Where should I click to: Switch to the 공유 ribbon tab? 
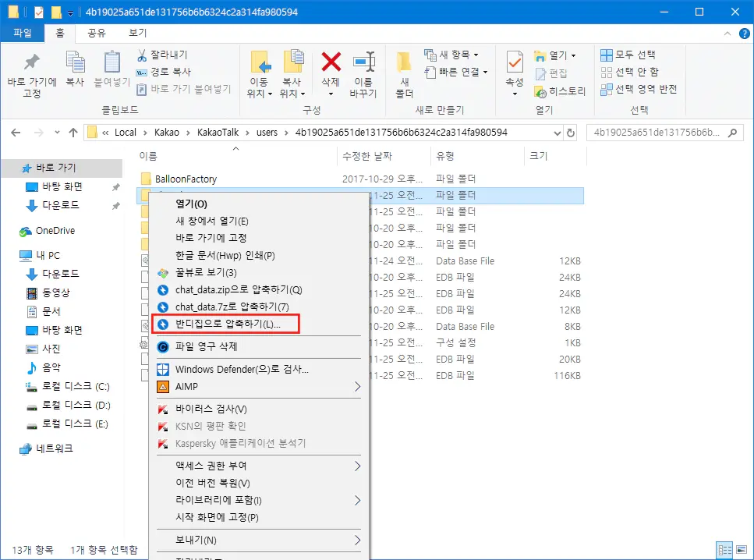[x=96, y=33]
